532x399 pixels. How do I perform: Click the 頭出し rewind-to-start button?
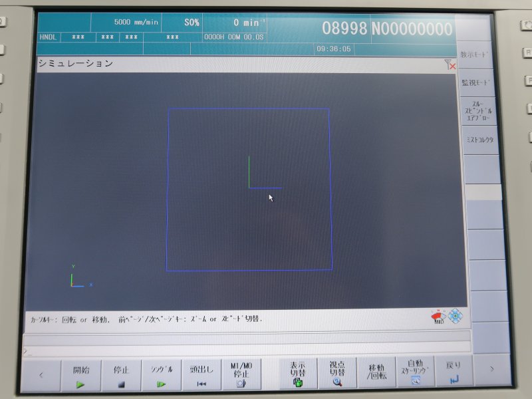tap(201, 374)
